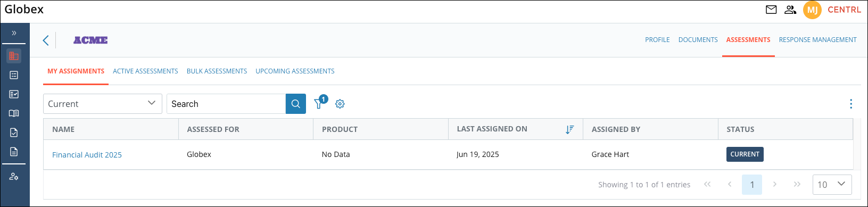Open Financial Audit 2025 link

coord(87,155)
